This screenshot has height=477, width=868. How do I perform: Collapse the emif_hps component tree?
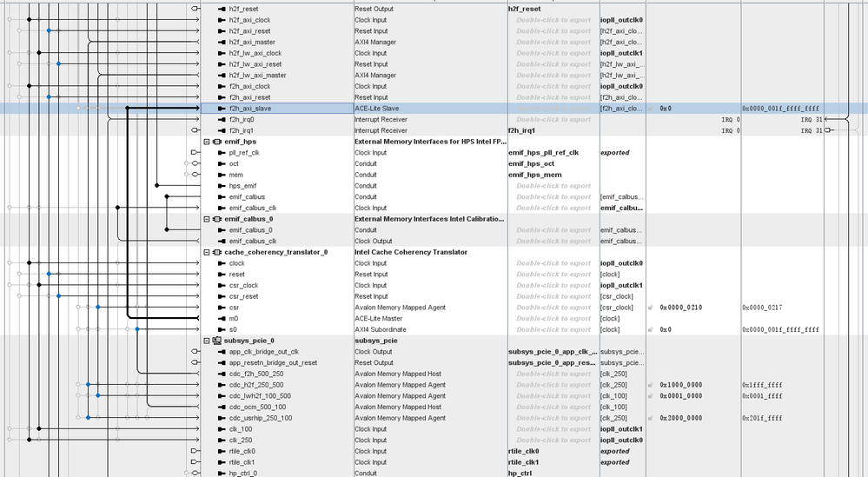click(x=207, y=142)
